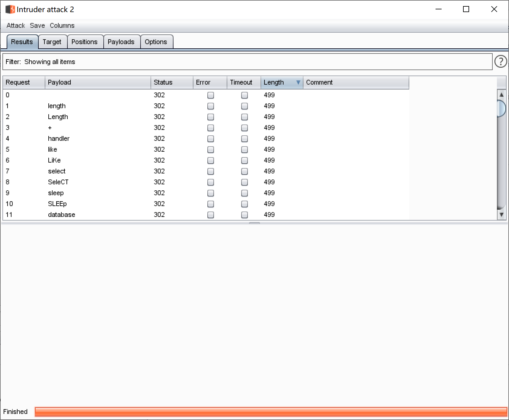Click the Finished status label
The image size is (509, 420).
tap(15, 412)
